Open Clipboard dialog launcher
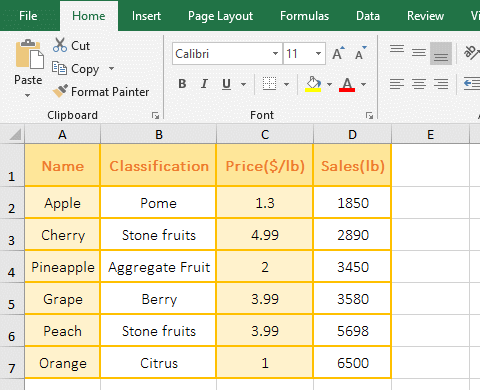 [155, 116]
